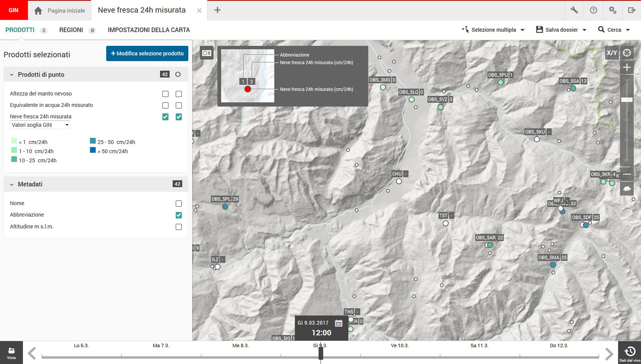This screenshot has height=364, width=641.
Task: Click the logout icon in header
Action: [x=631, y=10]
